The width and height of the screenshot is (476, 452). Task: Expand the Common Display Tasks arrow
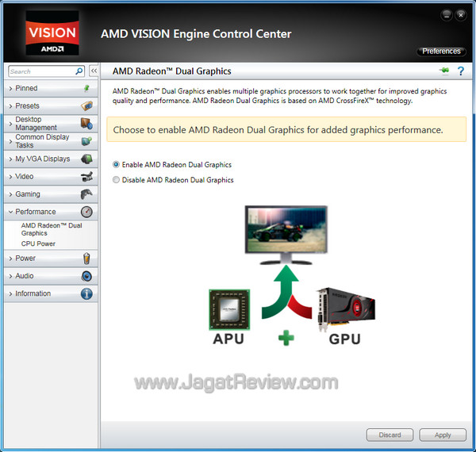[10, 141]
